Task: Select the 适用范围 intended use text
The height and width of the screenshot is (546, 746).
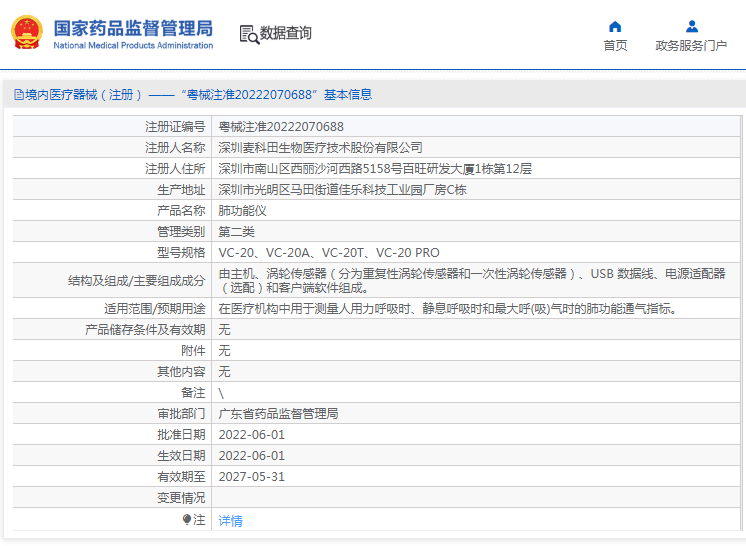Action: click(x=447, y=309)
